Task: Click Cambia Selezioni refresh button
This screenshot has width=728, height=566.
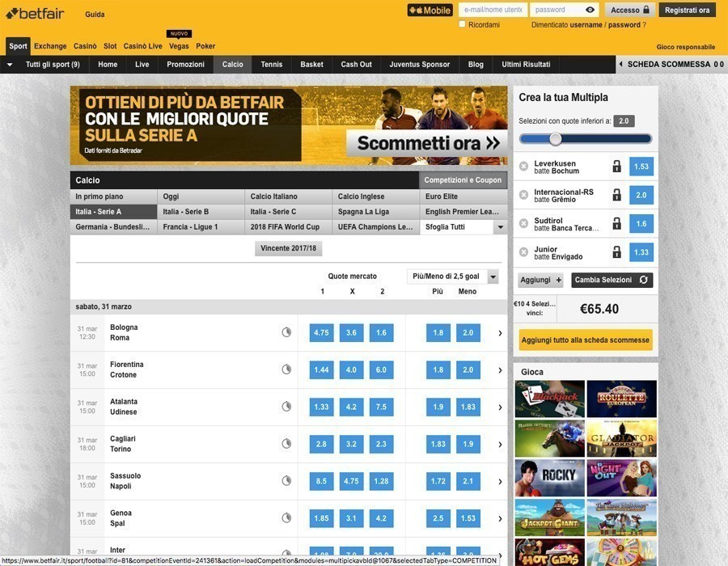Action: tap(612, 281)
